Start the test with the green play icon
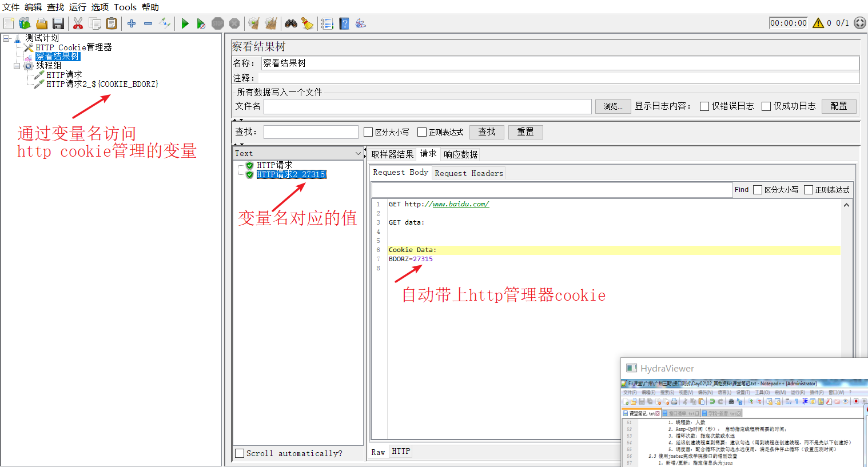868x467 pixels. point(184,23)
